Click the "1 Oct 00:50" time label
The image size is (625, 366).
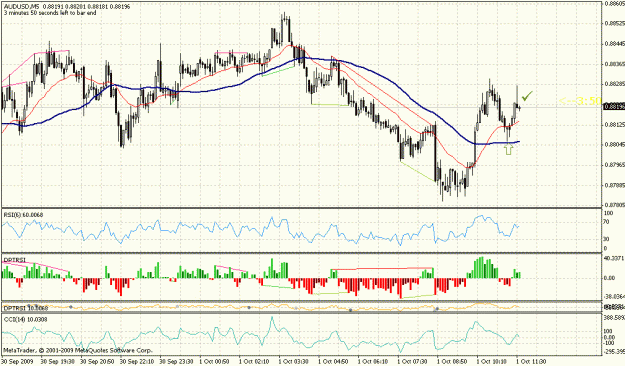click(213, 362)
